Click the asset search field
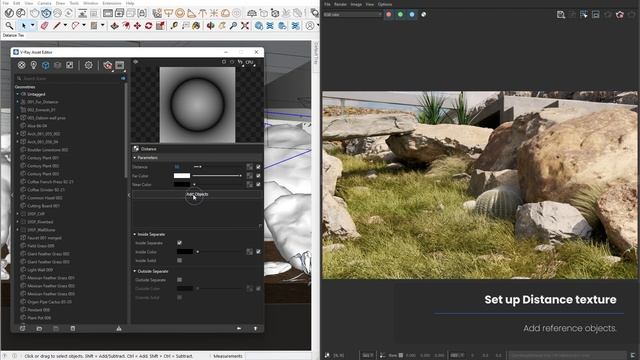640x360 pixels. (67, 78)
